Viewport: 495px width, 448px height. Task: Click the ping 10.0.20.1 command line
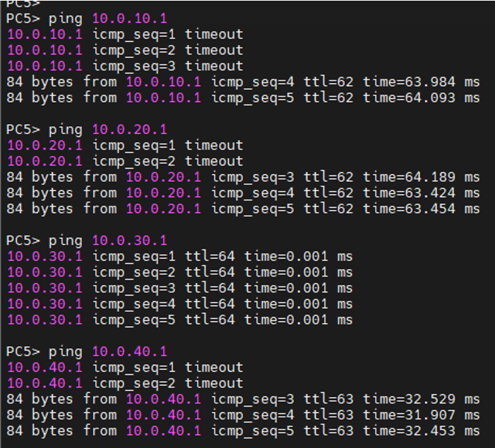click(x=87, y=130)
